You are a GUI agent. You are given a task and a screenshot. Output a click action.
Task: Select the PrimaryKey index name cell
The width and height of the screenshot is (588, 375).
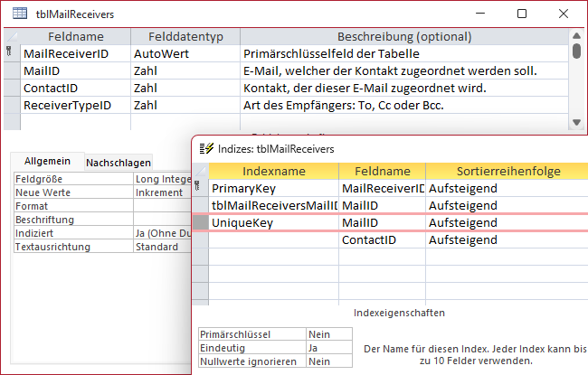click(274, 189)
